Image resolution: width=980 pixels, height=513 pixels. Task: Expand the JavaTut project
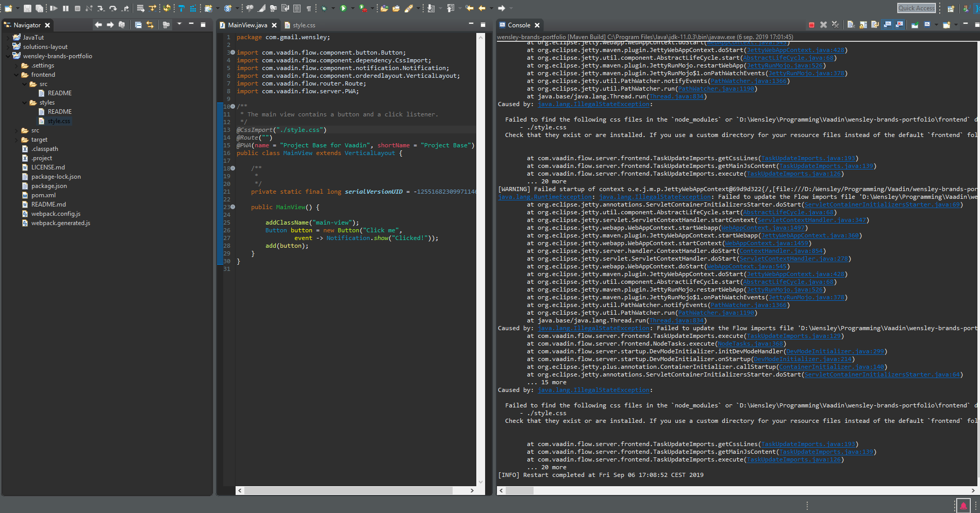8,38
